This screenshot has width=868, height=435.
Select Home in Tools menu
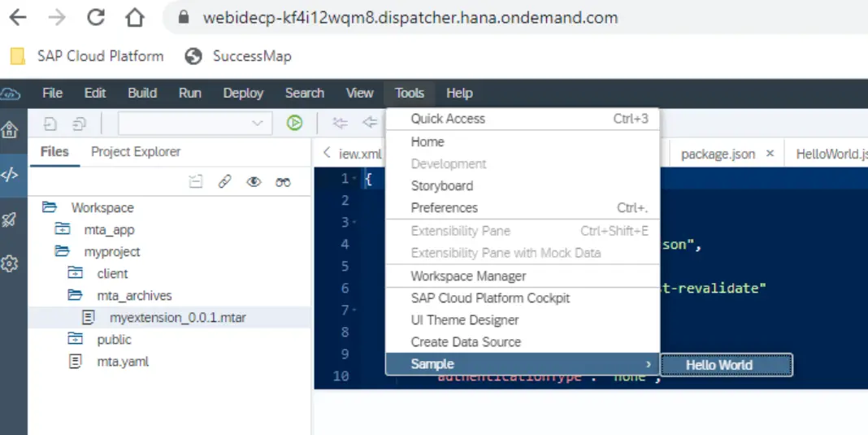523,141
